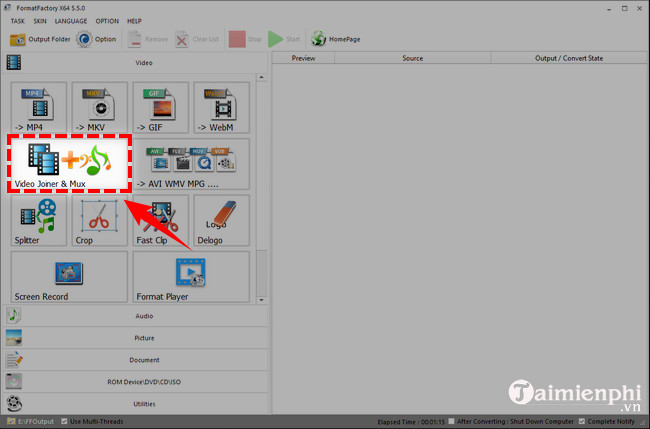Click the Clear List toolbar button
Viewport: 650px width, 429px height.
pos(197,39)
